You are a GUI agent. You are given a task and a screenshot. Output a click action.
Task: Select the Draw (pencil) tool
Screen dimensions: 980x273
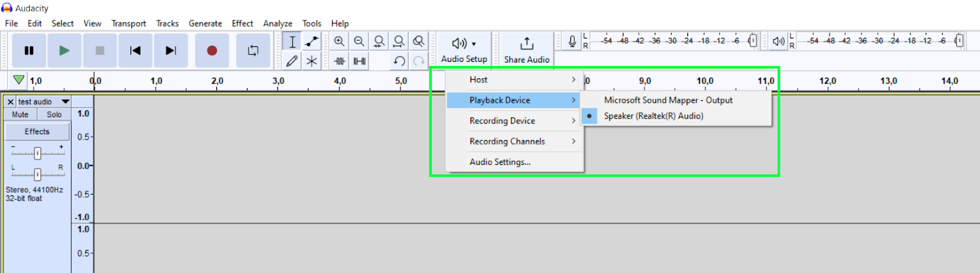point(292,61)
